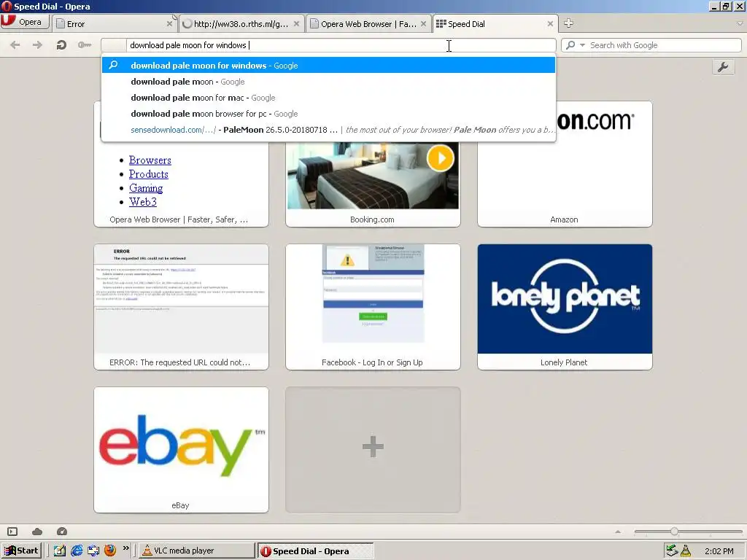
Task: Expand the quick launch overflow chevron
Action: point(125,548)
